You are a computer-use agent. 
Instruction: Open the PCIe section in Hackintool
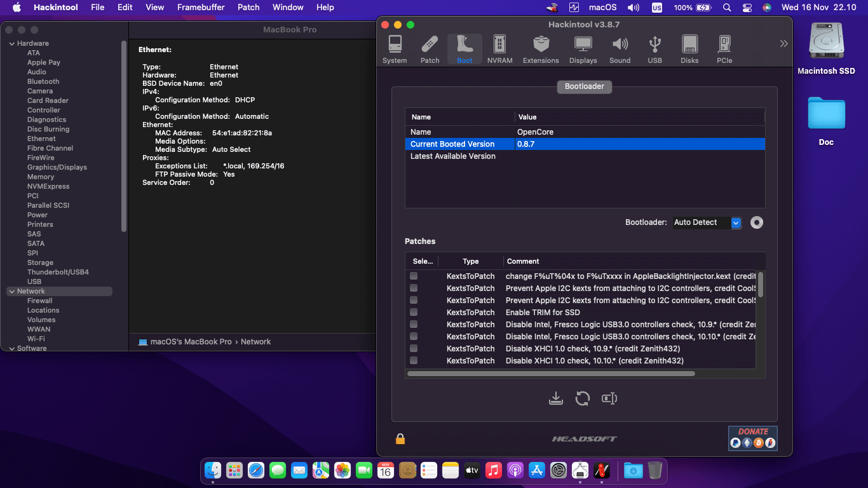pos(724,50)
